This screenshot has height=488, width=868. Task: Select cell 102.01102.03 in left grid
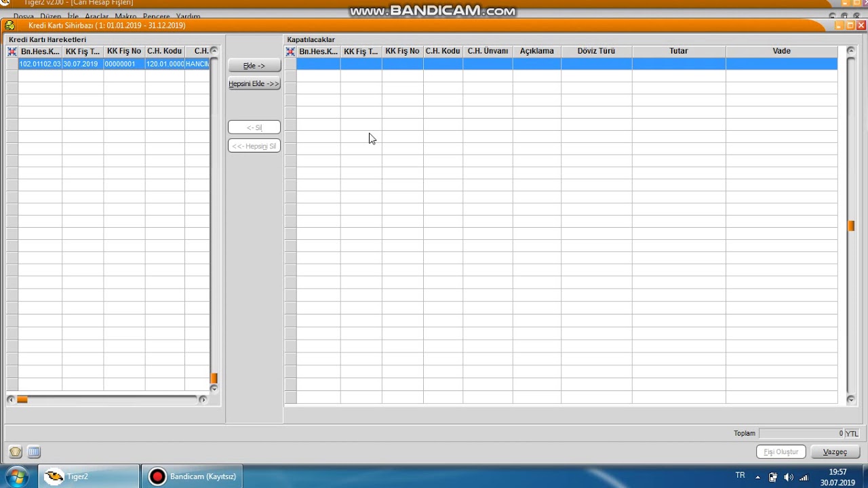pyautogui.click(x=40, y=64)
